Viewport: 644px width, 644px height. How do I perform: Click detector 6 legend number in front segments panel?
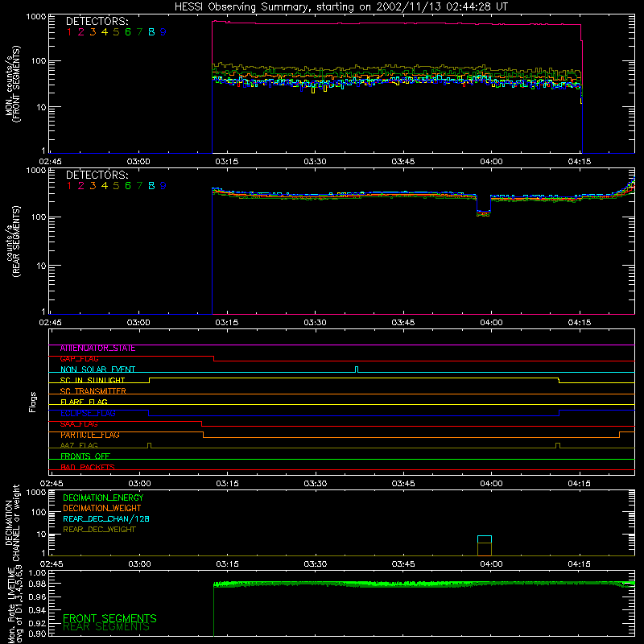tap(128, 31)
